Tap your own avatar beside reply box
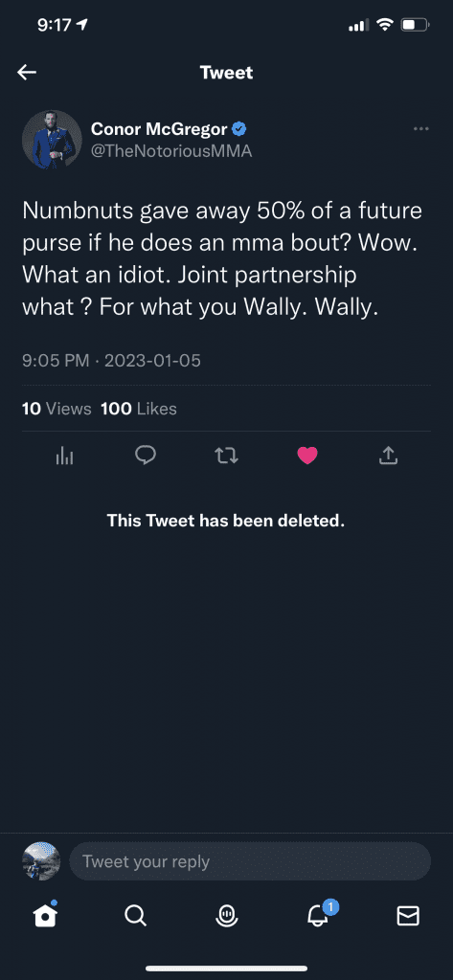 [41, 860]
